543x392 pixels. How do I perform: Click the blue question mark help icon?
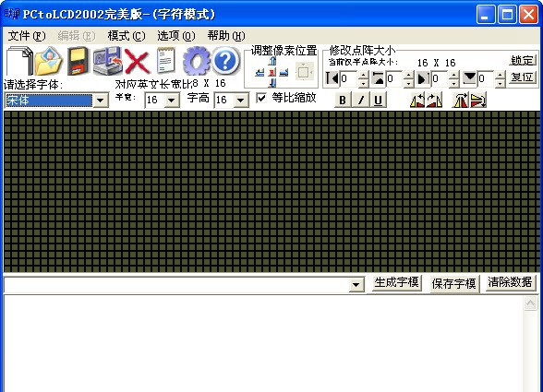(225, 61)
